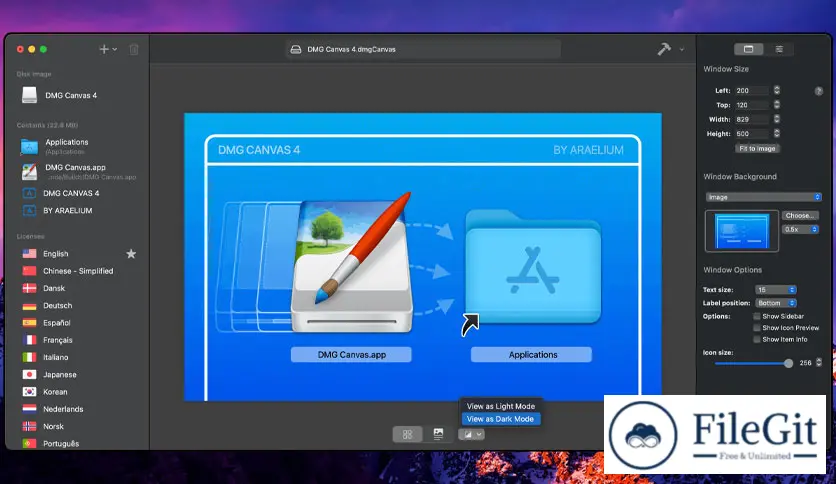Click the plus add-item icon
This screenshot has width=836, height=484.
pos(104,49)
